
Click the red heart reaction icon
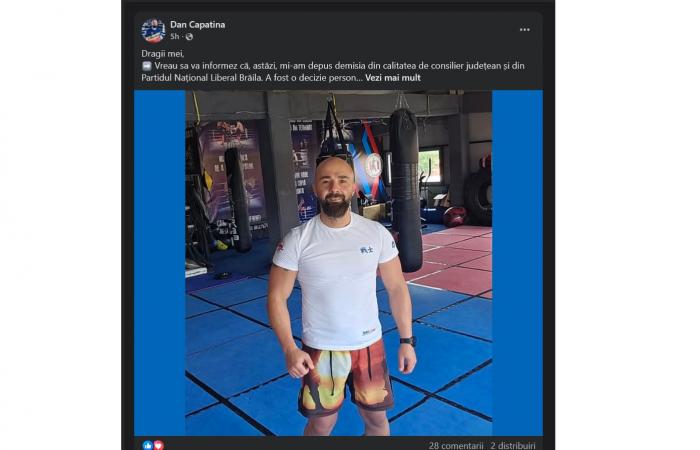click(x=158, y=445)
